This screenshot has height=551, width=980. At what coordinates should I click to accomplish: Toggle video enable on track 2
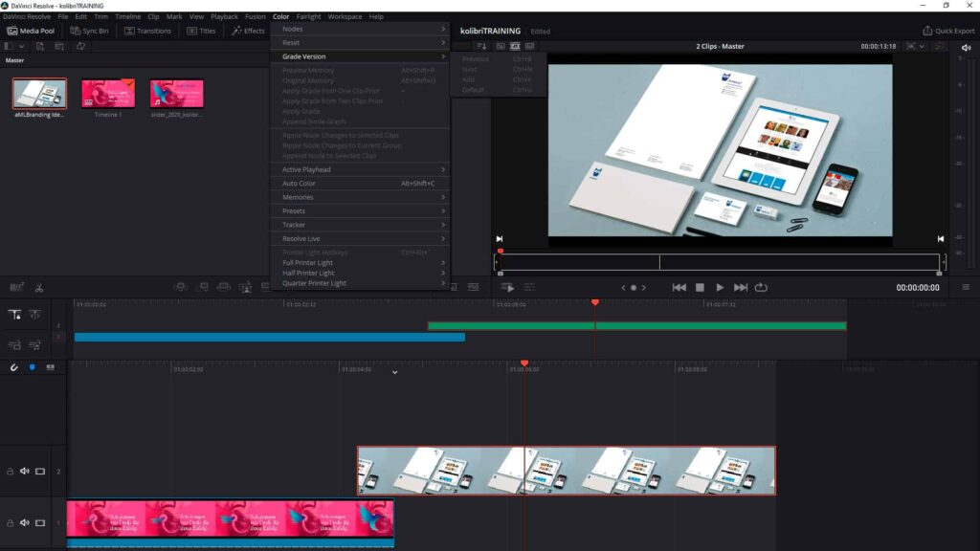coord(40,471)
